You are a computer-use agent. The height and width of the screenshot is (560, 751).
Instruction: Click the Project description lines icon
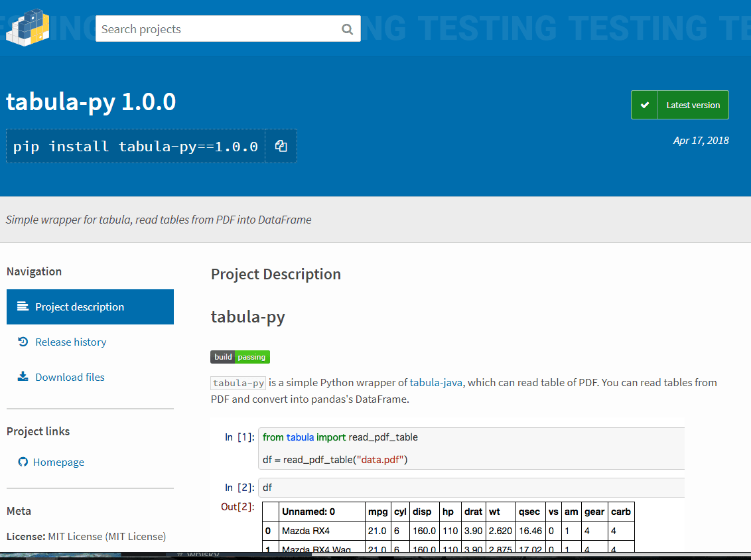coord(23,307)
